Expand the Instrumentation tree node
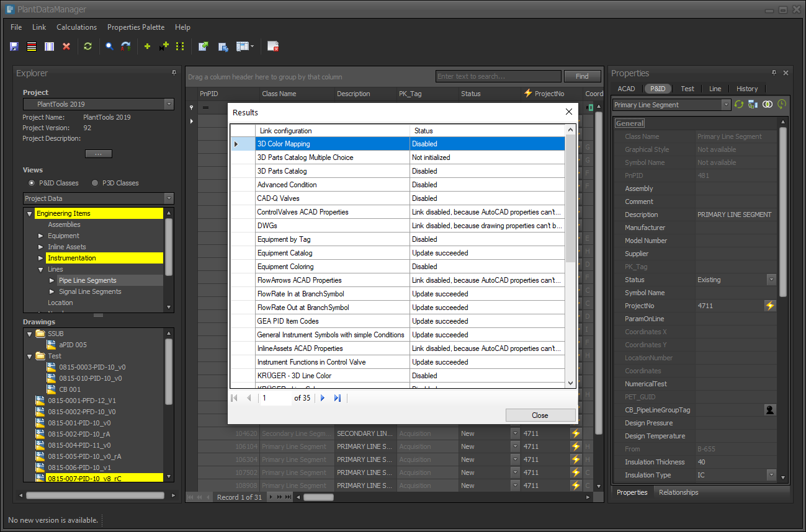 click(41, 258)
